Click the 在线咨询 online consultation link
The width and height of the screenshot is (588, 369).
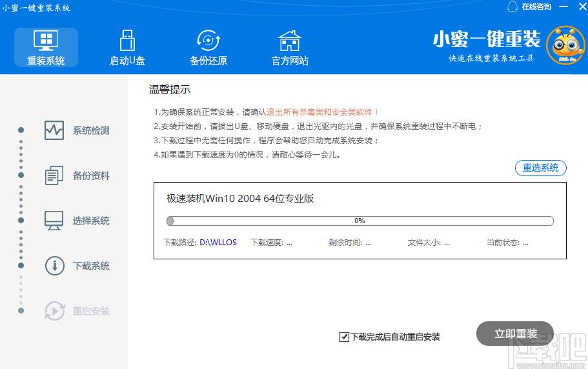[536, 6]
